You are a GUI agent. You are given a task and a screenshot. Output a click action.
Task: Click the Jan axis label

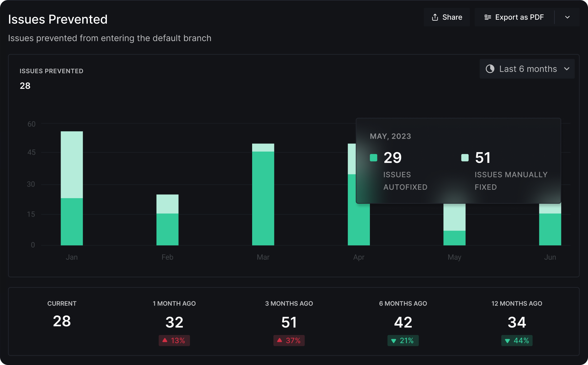(72, 257)
